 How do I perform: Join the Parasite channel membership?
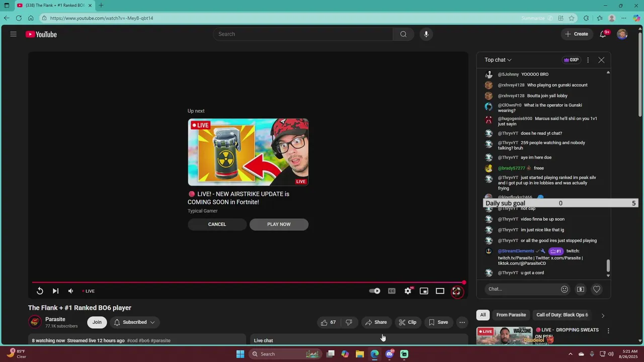click(x=97, y=322)
